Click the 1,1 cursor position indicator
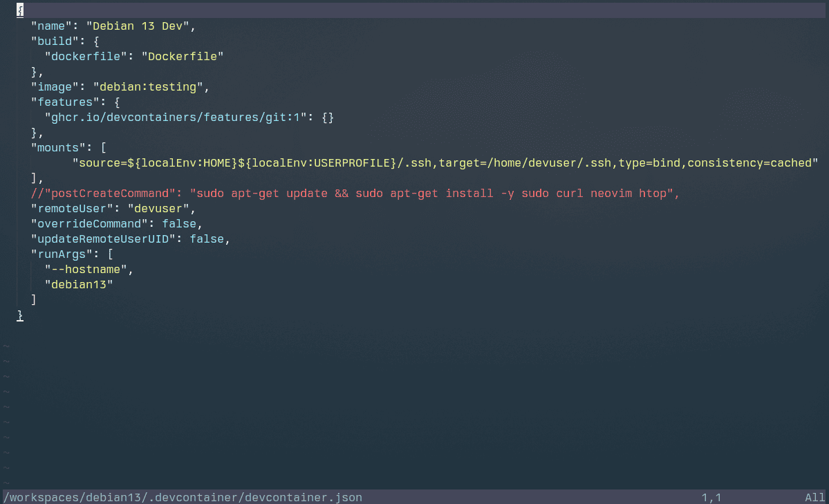The height and width of the screenshot is (504, 829). click(711, 497)
